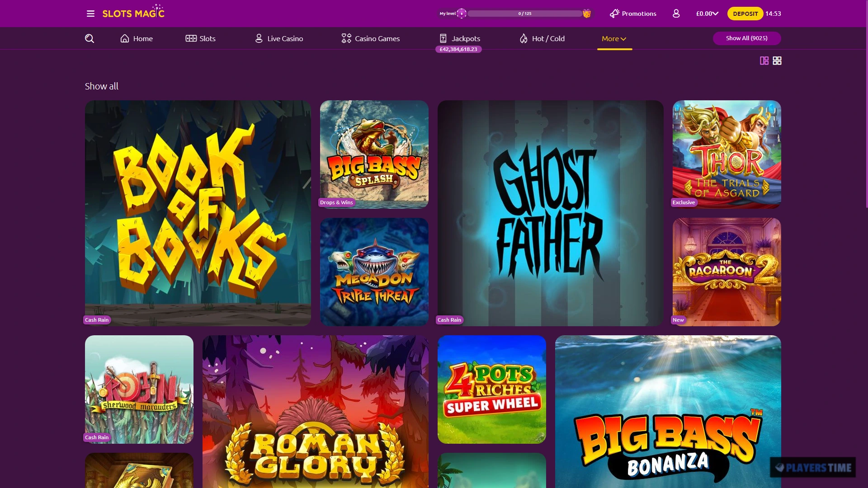Click the Slots Magic logo
The image size is (868, 488).
pyautogui.click(x=133, y=11)
